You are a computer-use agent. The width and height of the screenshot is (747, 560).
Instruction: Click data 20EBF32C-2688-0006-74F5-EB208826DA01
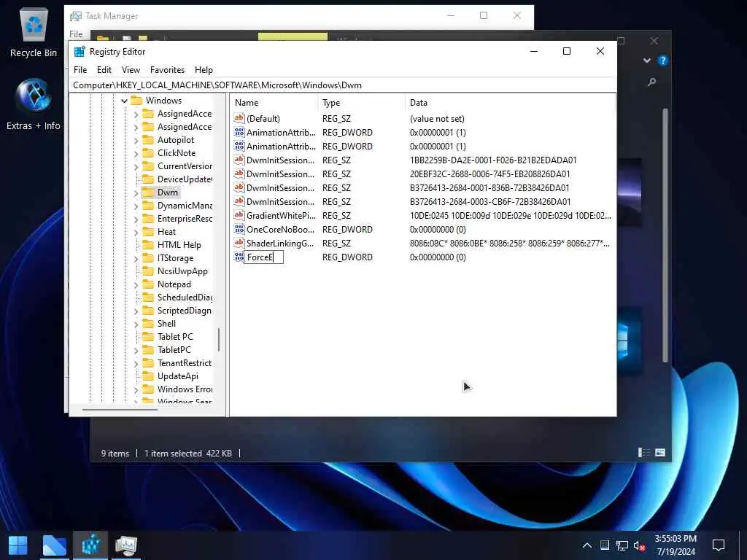(489, 174)
